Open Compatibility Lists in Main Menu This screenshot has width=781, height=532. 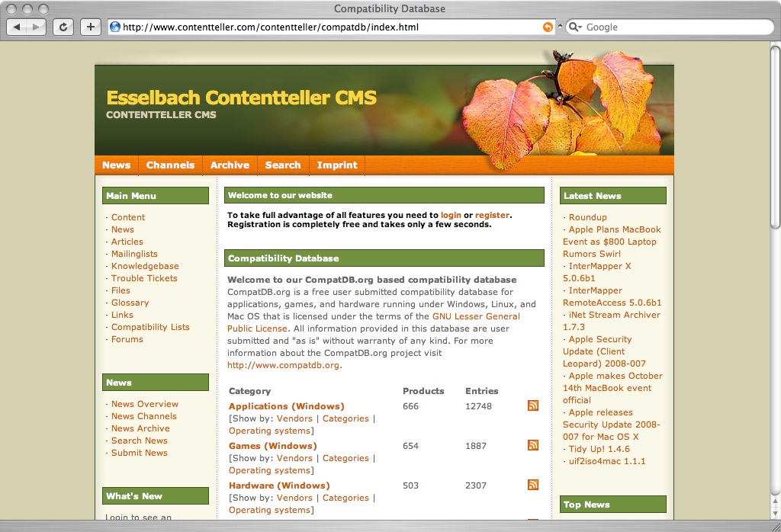coord(150,327)
